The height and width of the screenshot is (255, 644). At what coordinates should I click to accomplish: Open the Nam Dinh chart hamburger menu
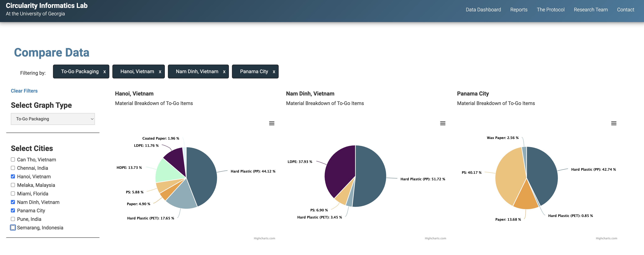coord(442,123)
